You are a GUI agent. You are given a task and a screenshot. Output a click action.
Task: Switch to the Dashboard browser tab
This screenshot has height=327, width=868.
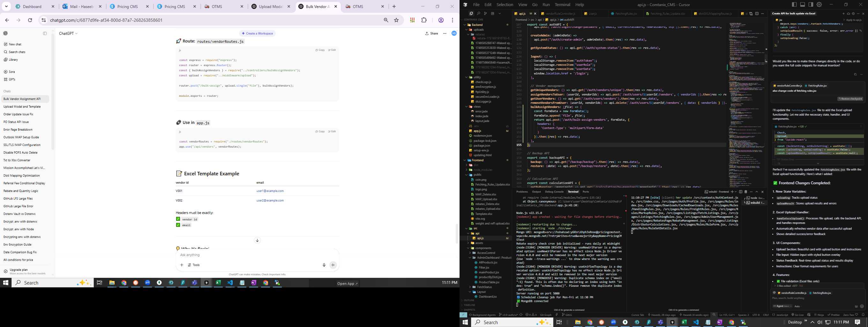point(35,6)
